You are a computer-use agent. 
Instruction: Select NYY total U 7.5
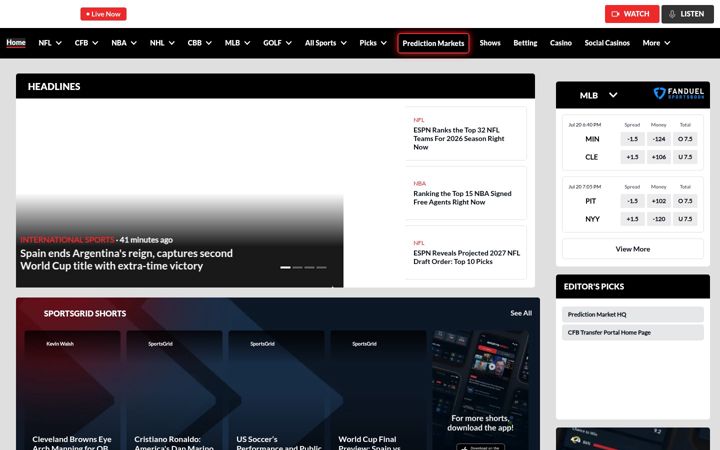click(685, 219)
